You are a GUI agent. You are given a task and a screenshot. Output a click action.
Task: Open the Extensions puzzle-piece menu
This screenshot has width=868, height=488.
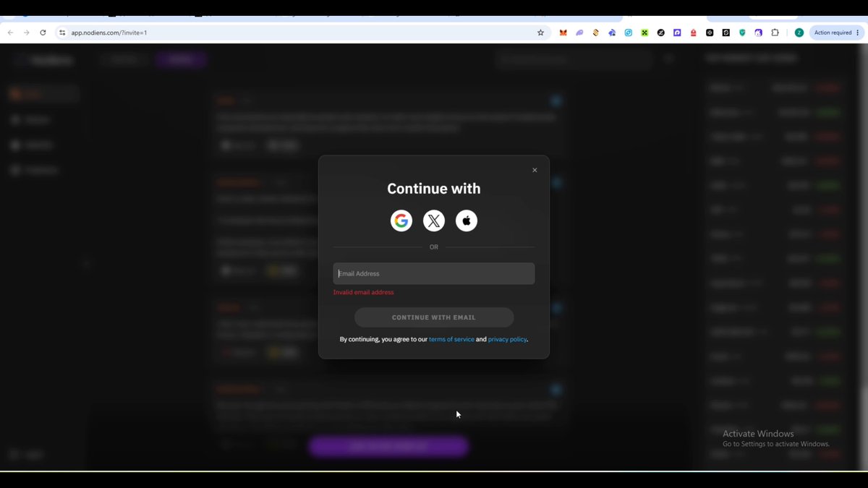[x=775, y=33]
